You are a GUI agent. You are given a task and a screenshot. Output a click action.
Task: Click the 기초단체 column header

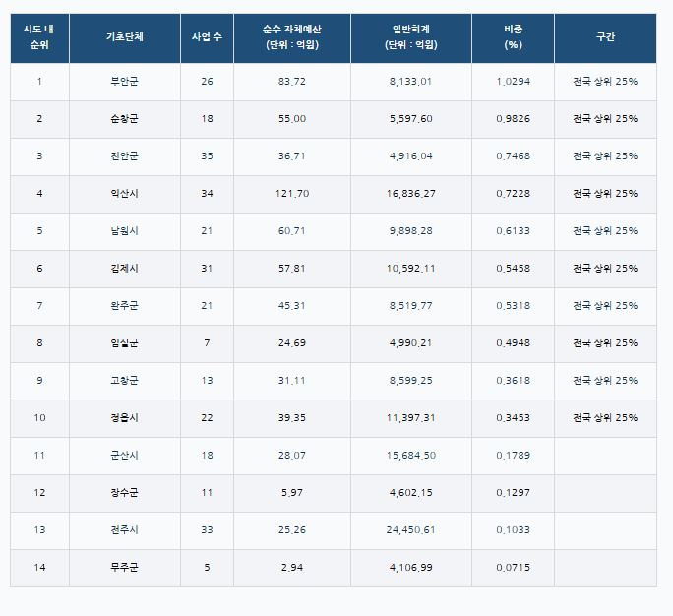pyautogui.click(x=125, y=37)
